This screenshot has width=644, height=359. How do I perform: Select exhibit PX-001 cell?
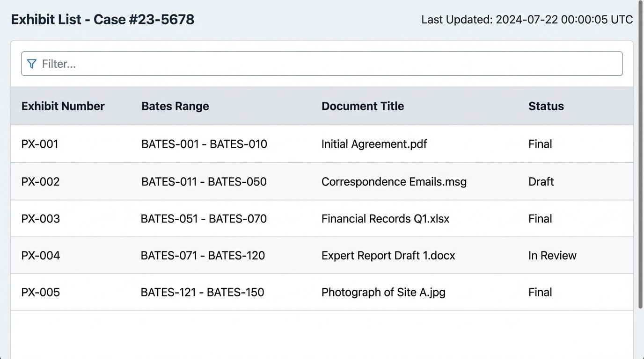point(40,144)
